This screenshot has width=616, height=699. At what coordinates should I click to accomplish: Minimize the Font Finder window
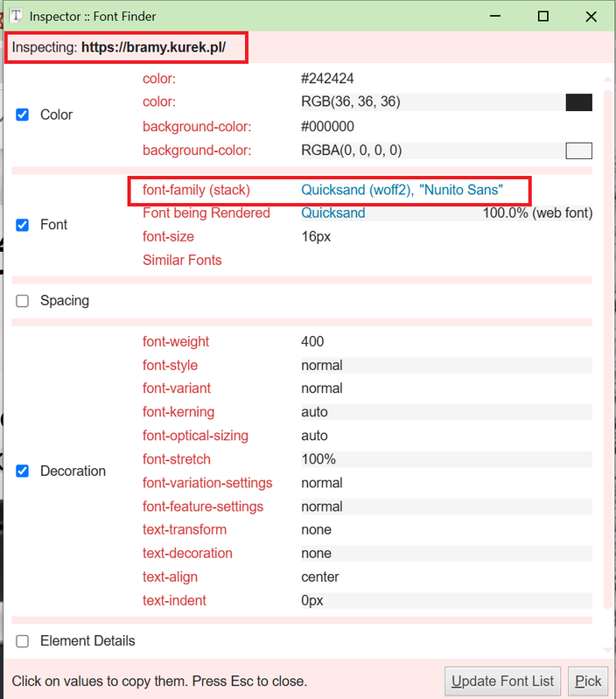click(x=495, y=16)
